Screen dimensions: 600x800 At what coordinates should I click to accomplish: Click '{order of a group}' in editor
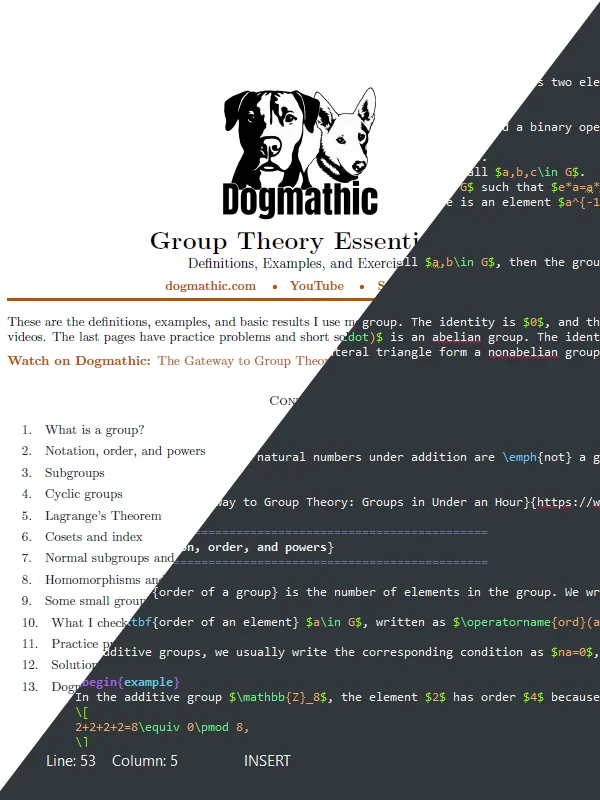pyautogui.click(x=215, y=592)
